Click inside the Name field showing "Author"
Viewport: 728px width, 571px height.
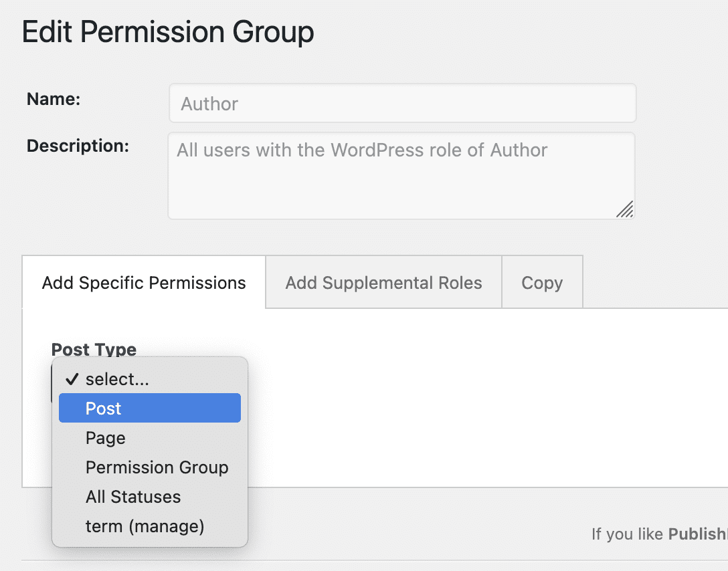pos(401,103)
